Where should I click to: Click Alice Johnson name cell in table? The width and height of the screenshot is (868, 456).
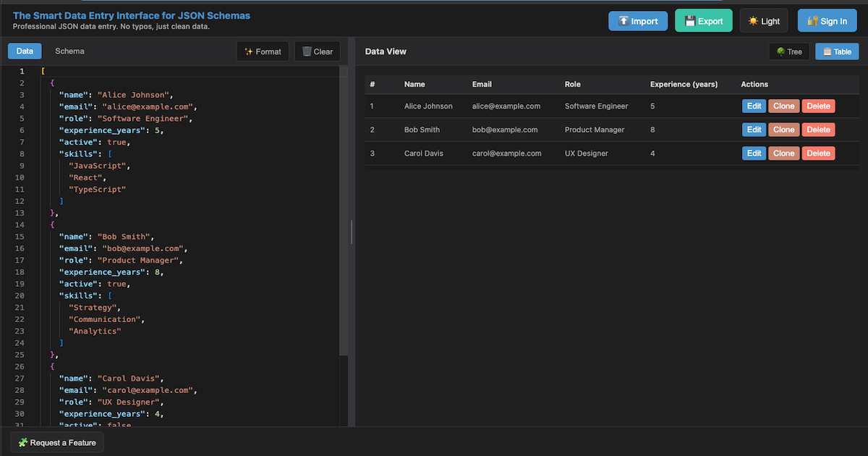coord(428,106)
